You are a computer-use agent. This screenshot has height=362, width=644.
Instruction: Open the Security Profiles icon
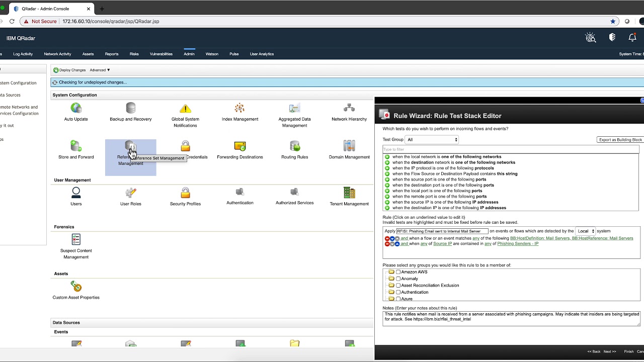[185, 193]
